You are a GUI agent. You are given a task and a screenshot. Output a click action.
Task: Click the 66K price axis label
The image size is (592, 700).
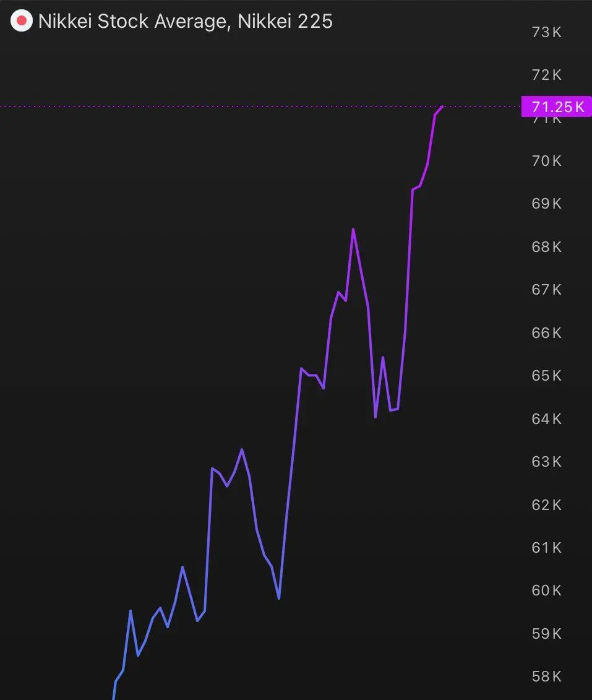click(x=546, y=332)
